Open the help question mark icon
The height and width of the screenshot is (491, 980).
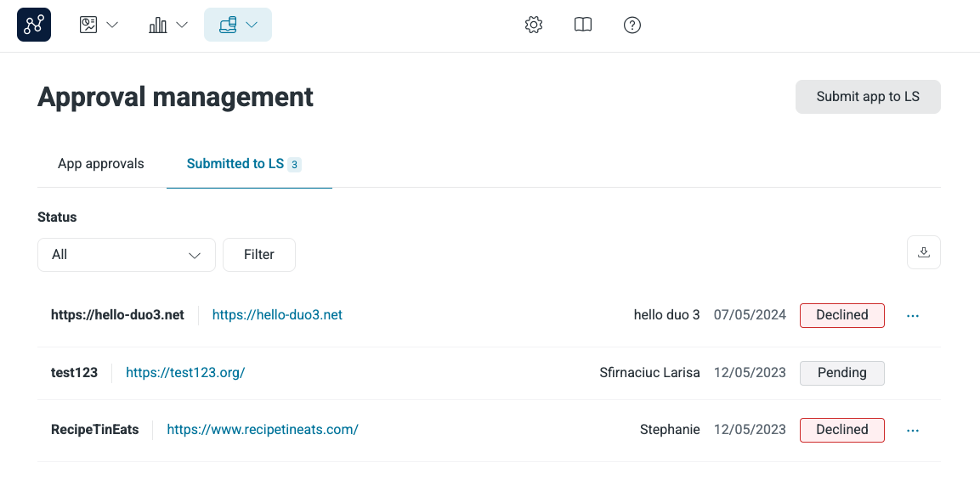click(x=632, y=25)
